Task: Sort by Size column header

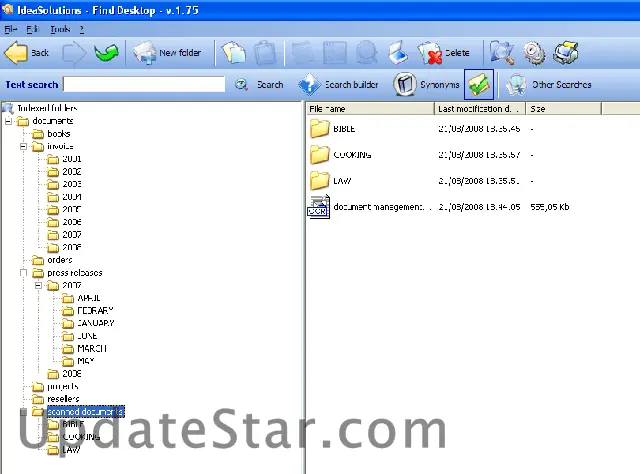Action: pos(564,109)
